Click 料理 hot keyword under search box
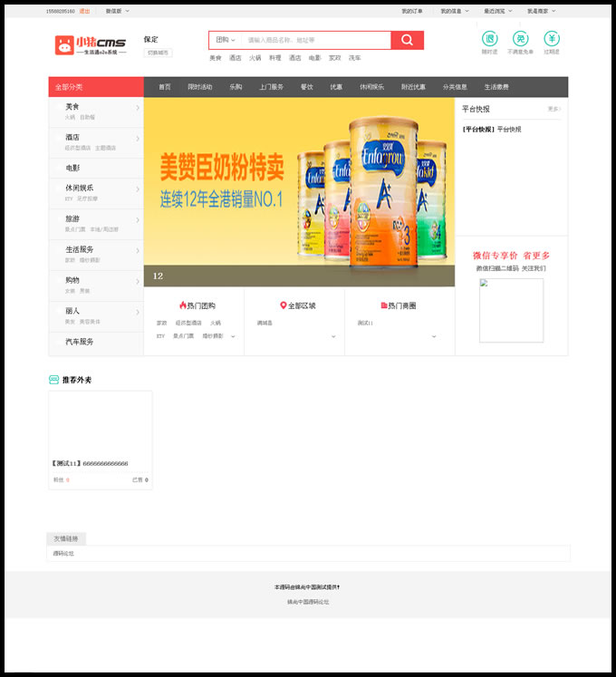This screenshot has height=677, width=616. tap(275, 58)
